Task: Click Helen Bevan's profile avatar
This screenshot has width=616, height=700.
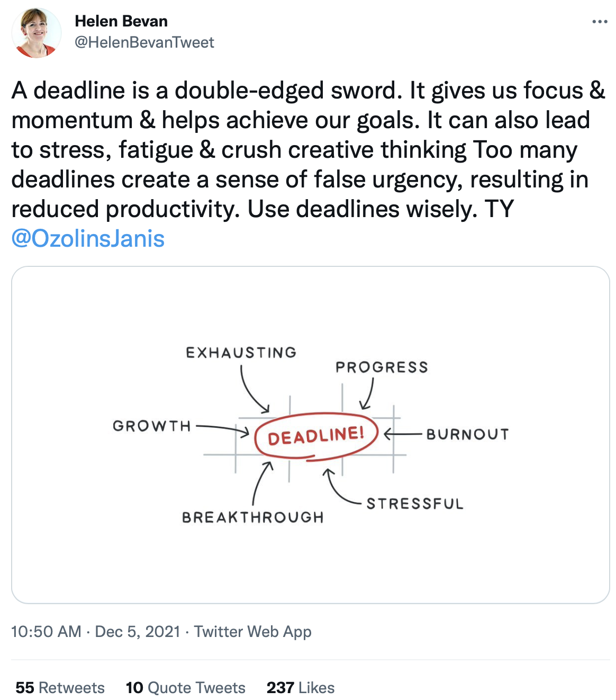Action: pos(37,33)
